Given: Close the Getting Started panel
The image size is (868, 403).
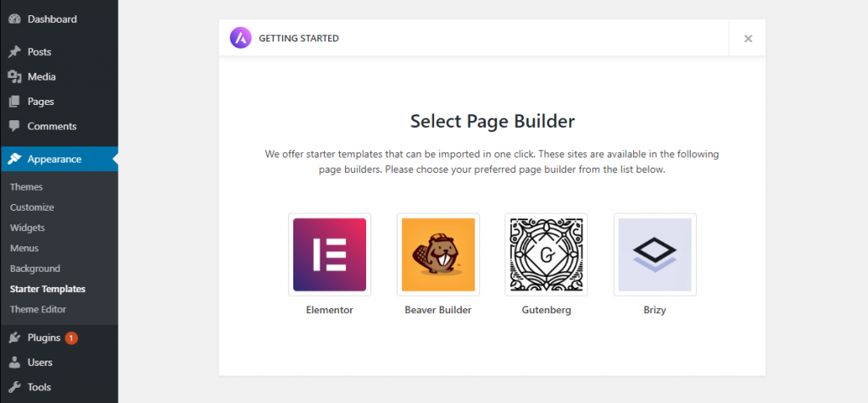Looking at the screenshot, I should point(748,38).
